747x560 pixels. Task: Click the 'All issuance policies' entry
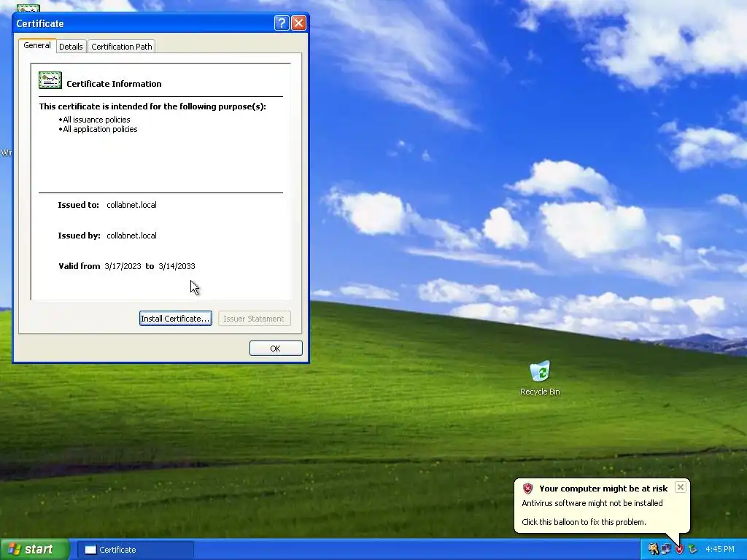(x=96, y=120)
